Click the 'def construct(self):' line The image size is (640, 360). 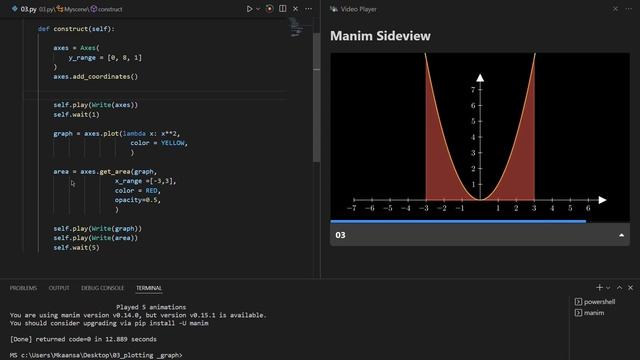pyautogui.click(x=76, y=29)
